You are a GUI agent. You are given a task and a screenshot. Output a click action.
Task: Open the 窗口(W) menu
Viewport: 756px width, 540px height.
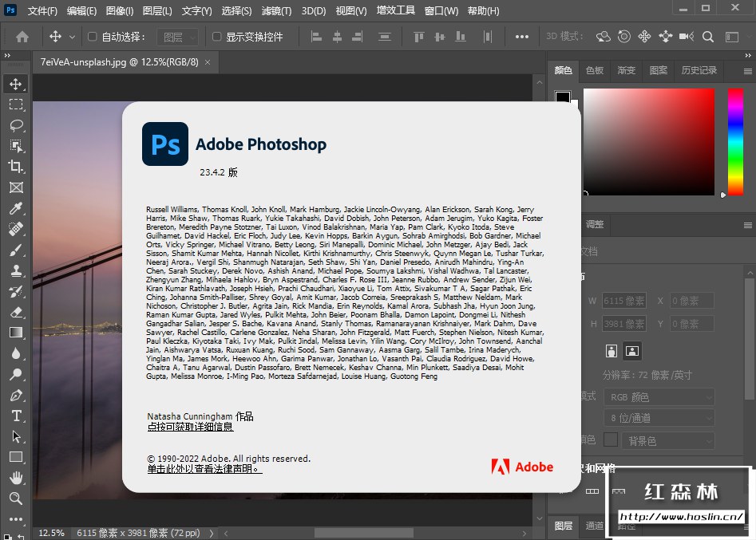click(x=441, y=10)
